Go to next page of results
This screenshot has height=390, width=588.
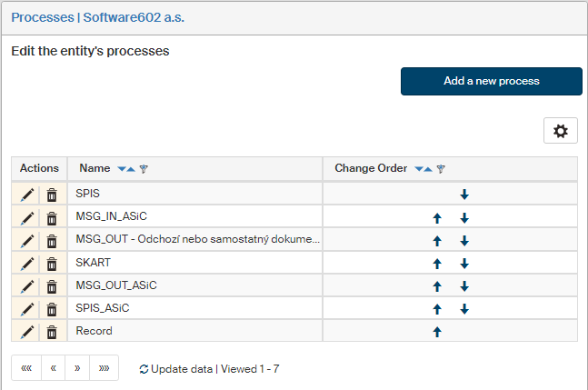point(78,368)
